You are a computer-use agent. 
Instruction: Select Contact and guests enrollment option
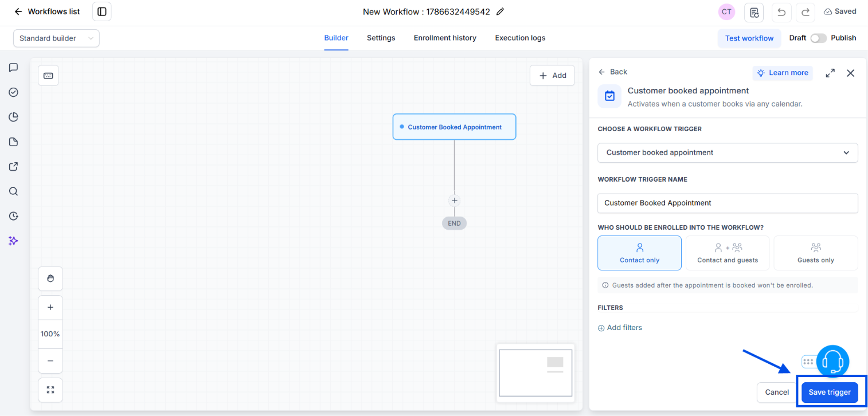(x=728, y=253)
